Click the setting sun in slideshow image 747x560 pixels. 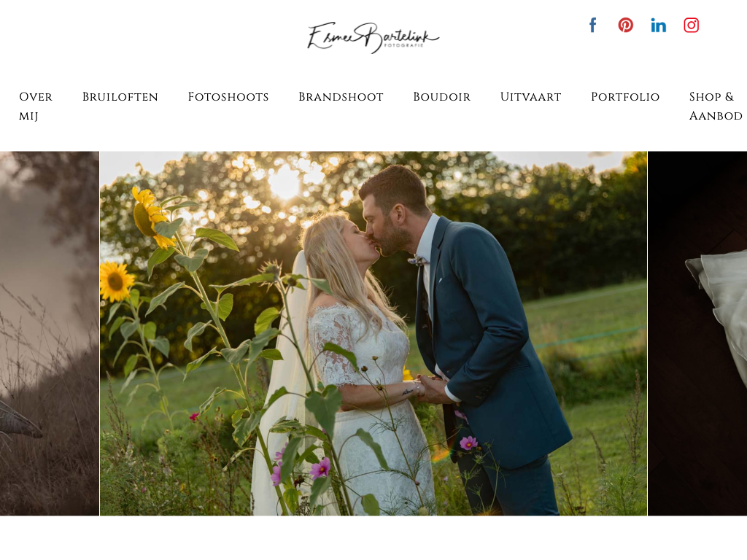(x=285, y=182)
